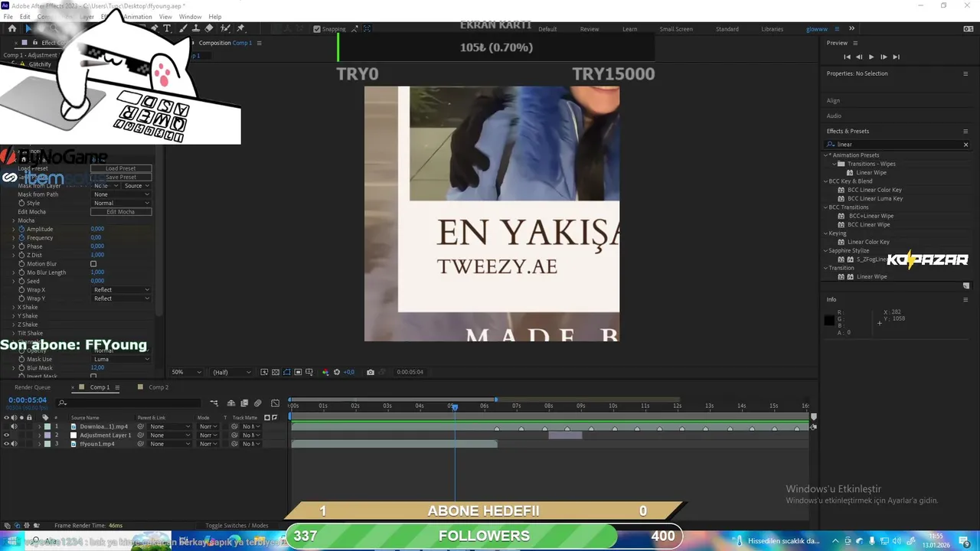Toggle transparency grid in viewer
The width and height of the screenshot is (980, 551).
coord(276,372)
